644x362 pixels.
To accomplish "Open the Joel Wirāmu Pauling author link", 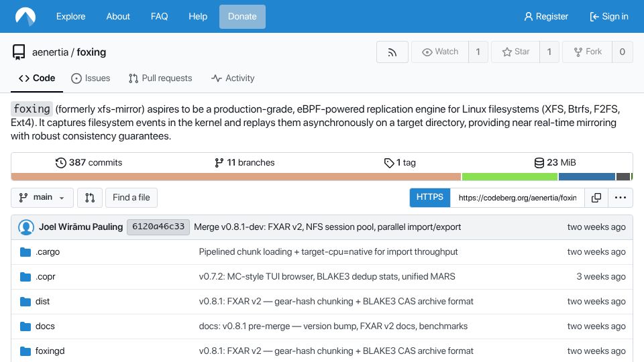I will [81, 227].
